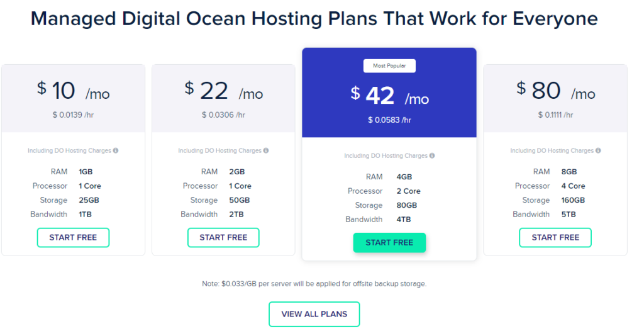Click the Most Popular badge
The image size is (644, 331).
click(389, 65)
